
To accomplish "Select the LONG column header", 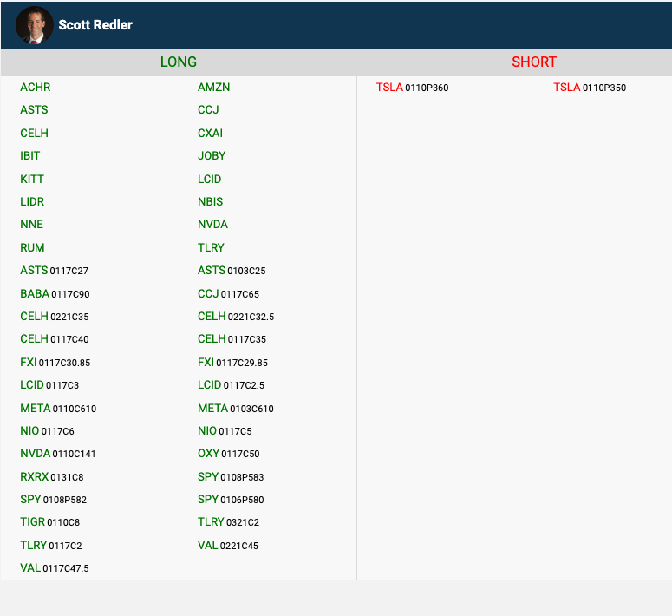I will click(x=179, y=62).
